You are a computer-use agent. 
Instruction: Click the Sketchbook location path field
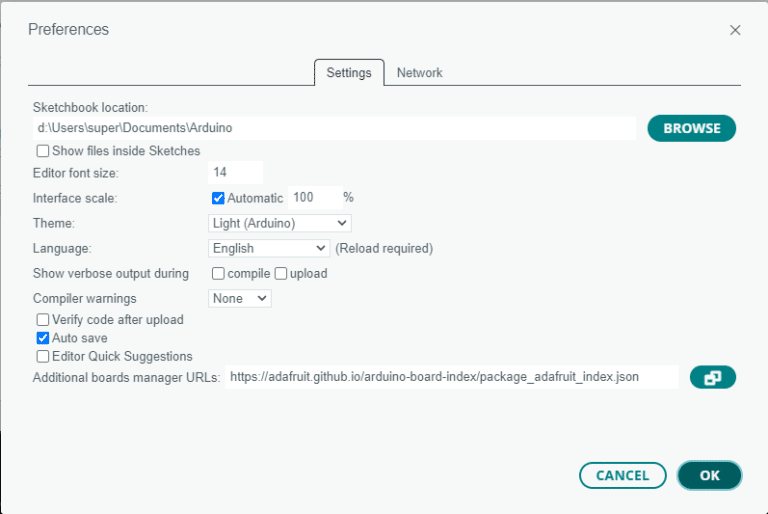click(x=335, y=128)
